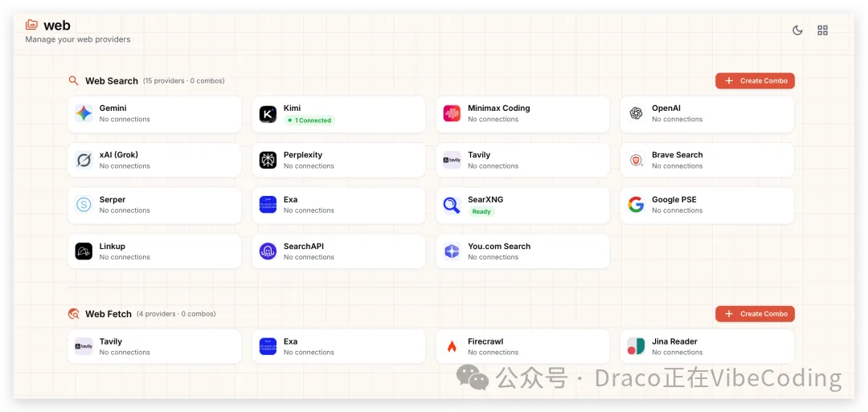Click '4 providers · 0 combos' text
Screen dimensions: 868x412
[x=177, y=314]
